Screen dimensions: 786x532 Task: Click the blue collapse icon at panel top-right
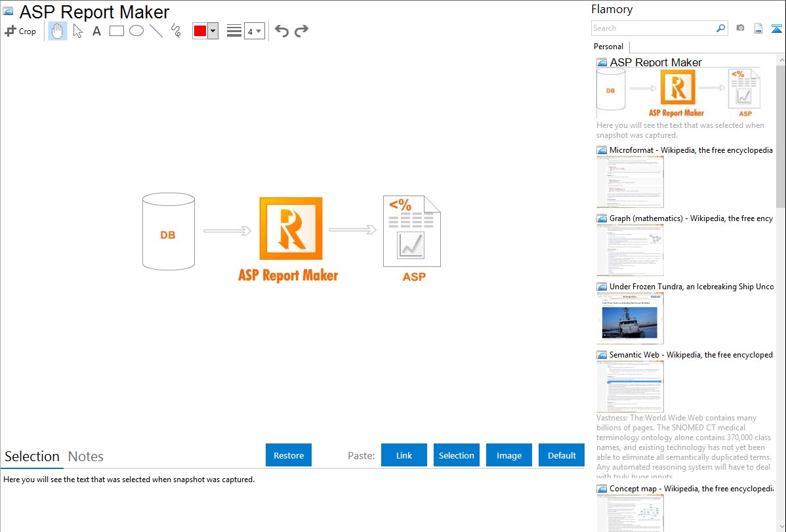click(776, 28)
